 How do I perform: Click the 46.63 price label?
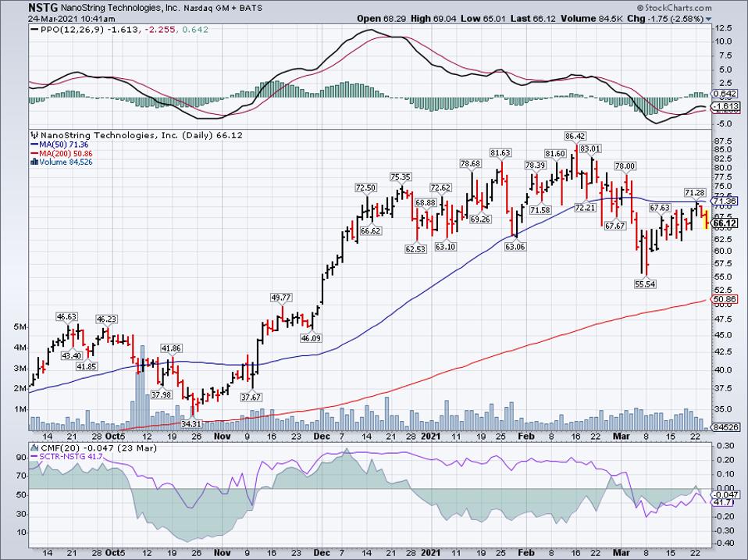point(66,317)
